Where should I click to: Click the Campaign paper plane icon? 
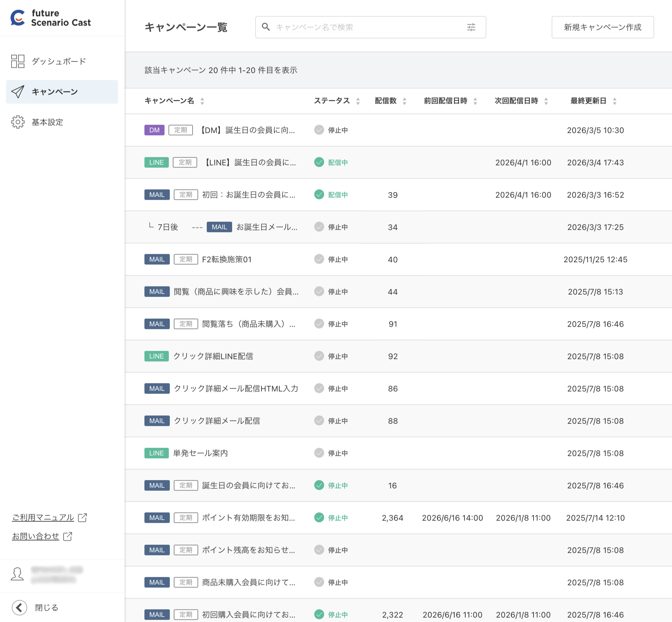click(17, 92)
